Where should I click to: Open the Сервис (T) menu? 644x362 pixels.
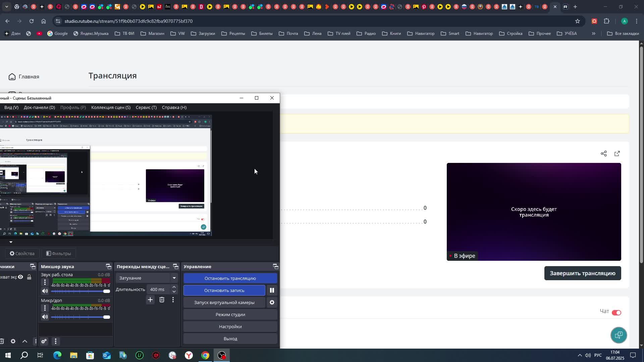(x=146, y=108)
